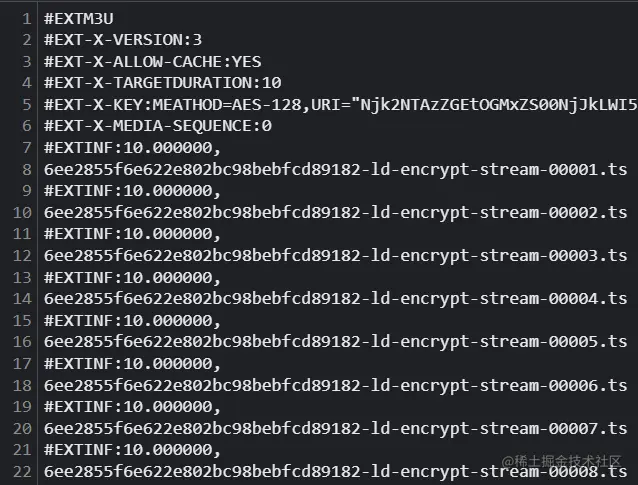
Task: Click line number 12 in the gutter
Action: pos(22,256)
